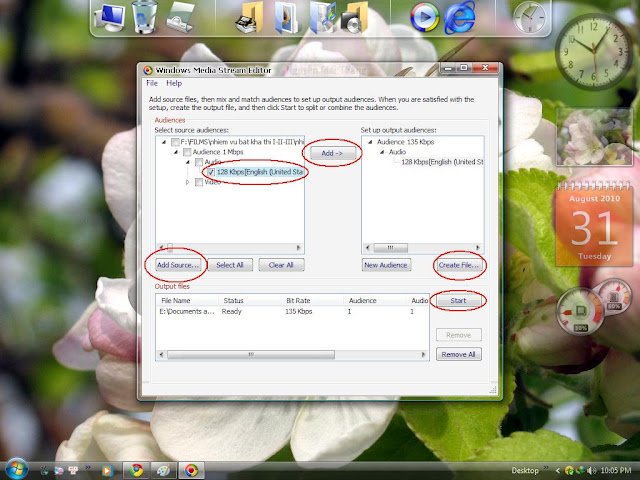Expand the Quick Launch overflow chevron
The width and height of the screenshot is (640, 480).
pyautogui.click(x=88, y=468)
